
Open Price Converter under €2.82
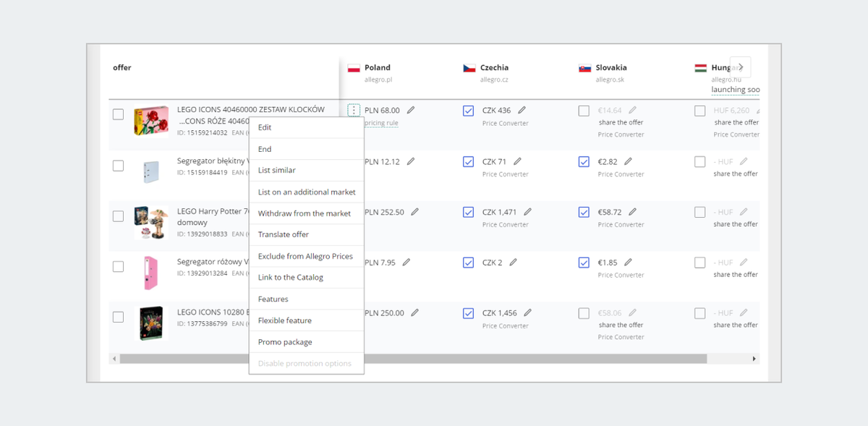click(x=621, y=174)
